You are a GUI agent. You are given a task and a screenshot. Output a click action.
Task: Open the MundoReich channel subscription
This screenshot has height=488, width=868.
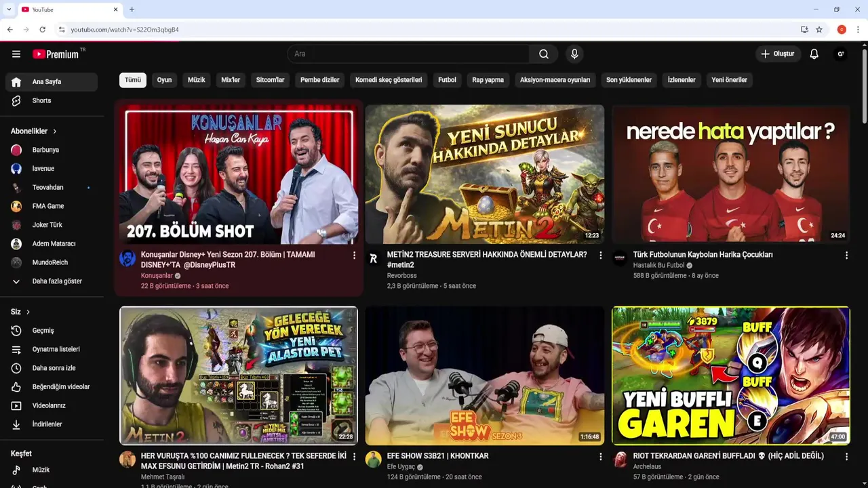52,262
